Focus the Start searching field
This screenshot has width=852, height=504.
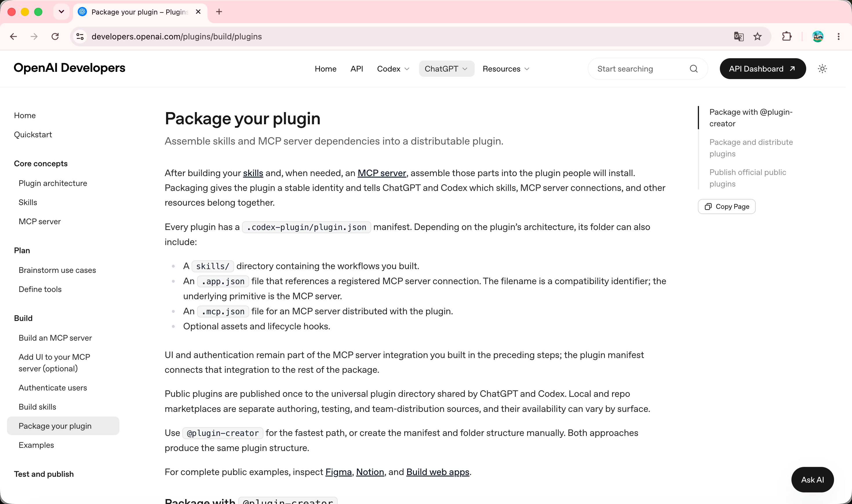click(x=647, y=69)
